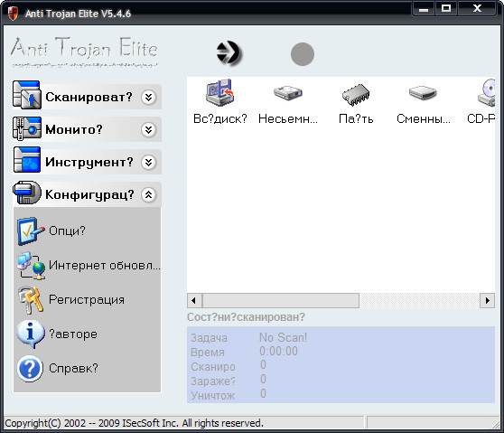Click the No Scan! task status
504x433 pixels.
tap(284, 337)
